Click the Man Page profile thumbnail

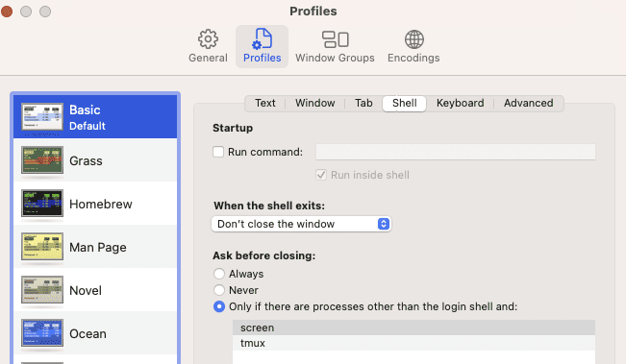42,247
